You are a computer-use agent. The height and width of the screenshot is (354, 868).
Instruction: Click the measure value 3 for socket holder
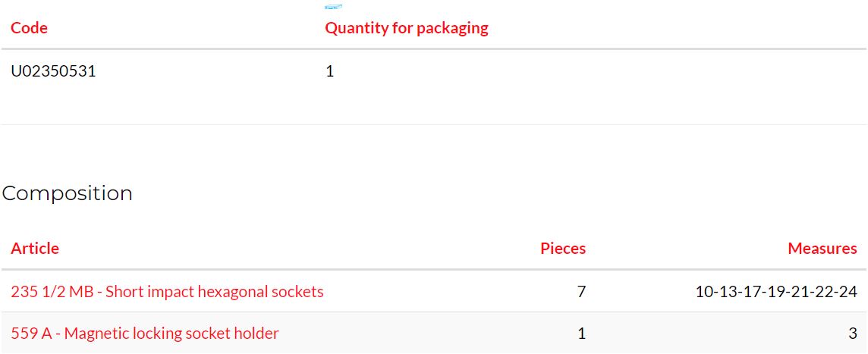click(x=853, y=334)
